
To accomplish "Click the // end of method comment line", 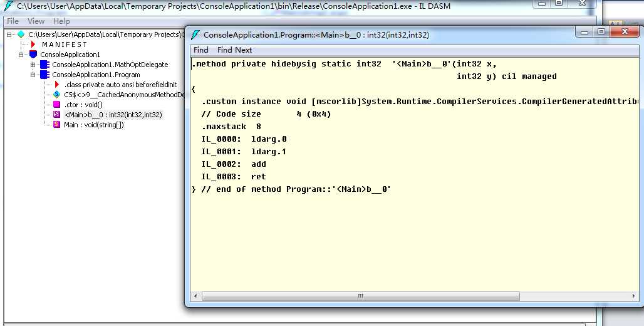I will (x=291, y=189).
